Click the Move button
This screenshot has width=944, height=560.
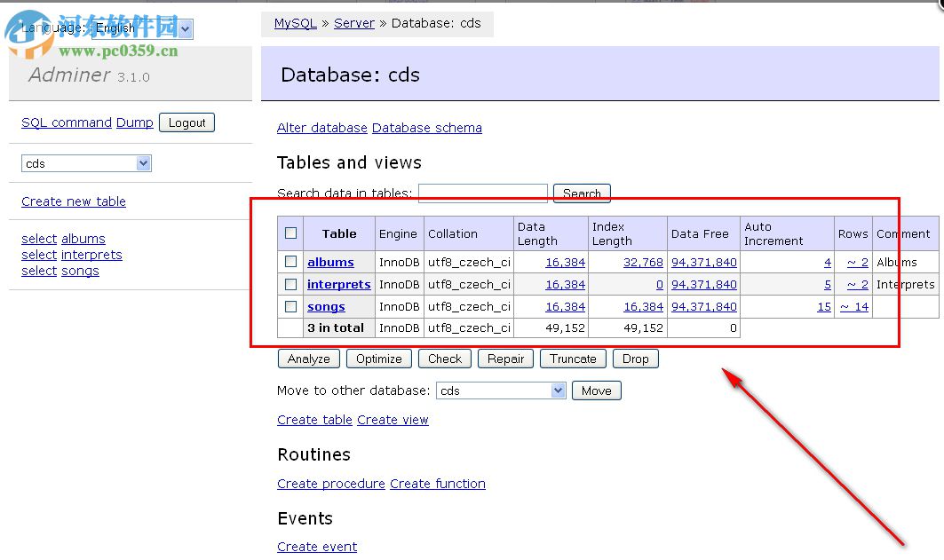pos(596,390)
